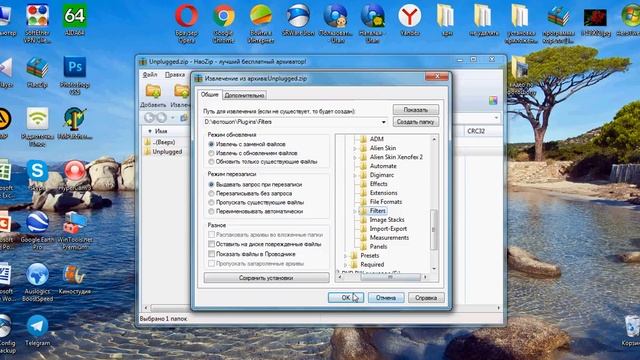Open the extraction path dropdown arrow
The image size is (640, 360).
[x=384, y=122]
